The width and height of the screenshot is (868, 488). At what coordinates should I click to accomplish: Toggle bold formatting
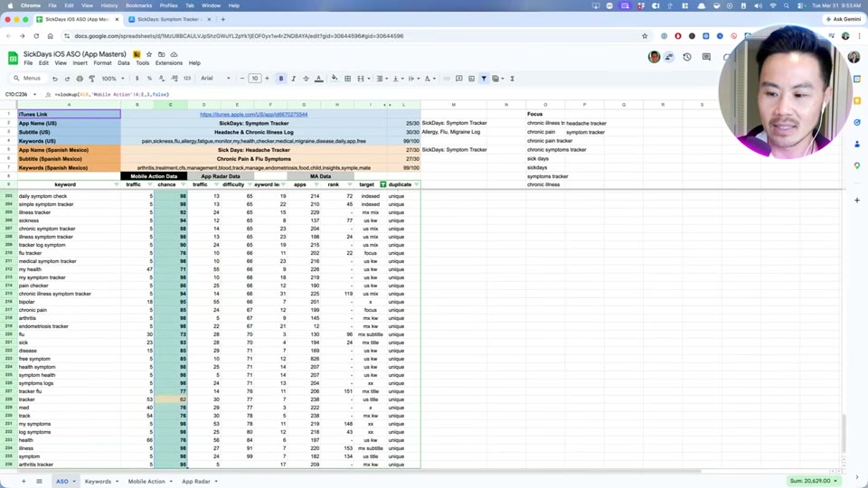coord(280,79)
